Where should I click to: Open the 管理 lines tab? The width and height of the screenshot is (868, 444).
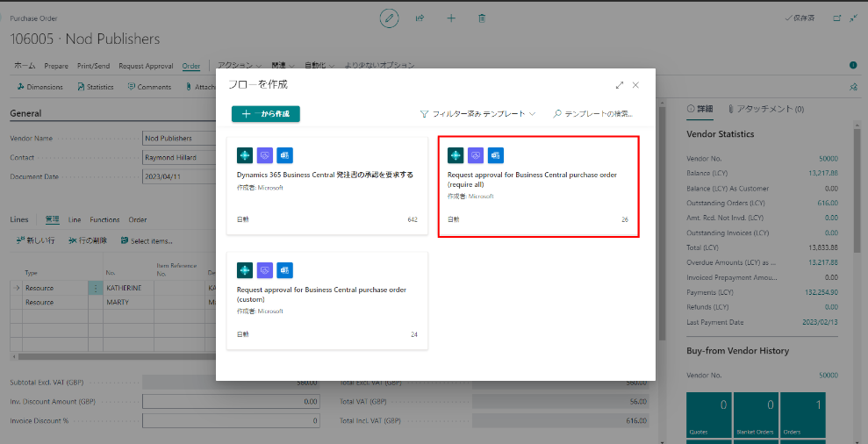click(x=52, y=219)
